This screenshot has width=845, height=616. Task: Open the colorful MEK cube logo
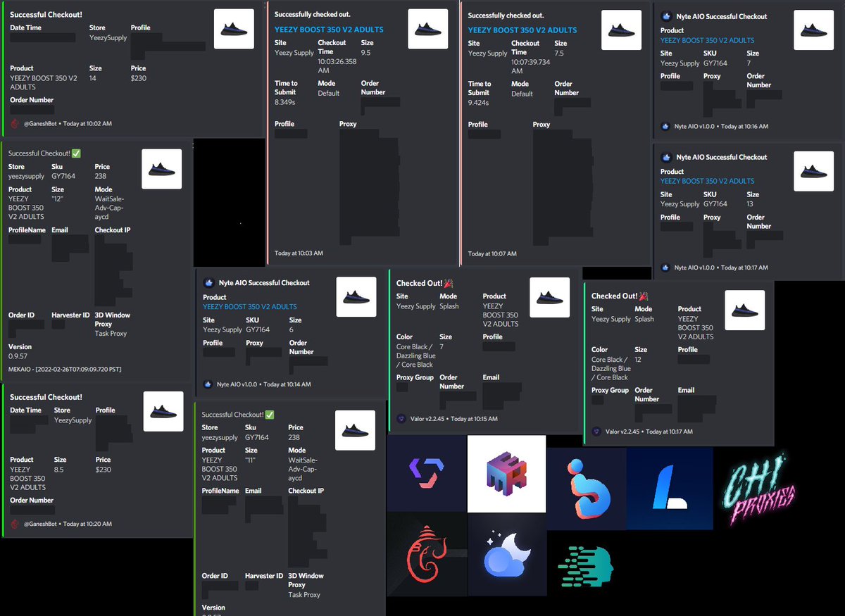click(506, 473)
